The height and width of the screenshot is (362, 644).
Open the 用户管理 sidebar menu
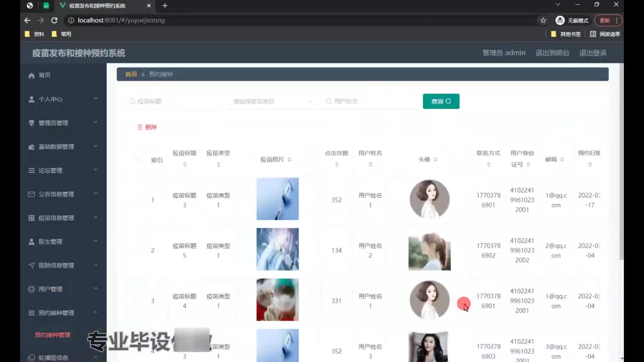[63, 289]
